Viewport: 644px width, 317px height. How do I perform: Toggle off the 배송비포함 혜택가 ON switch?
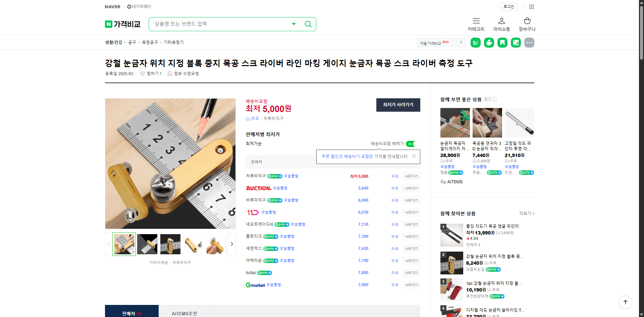pos(412,144)
